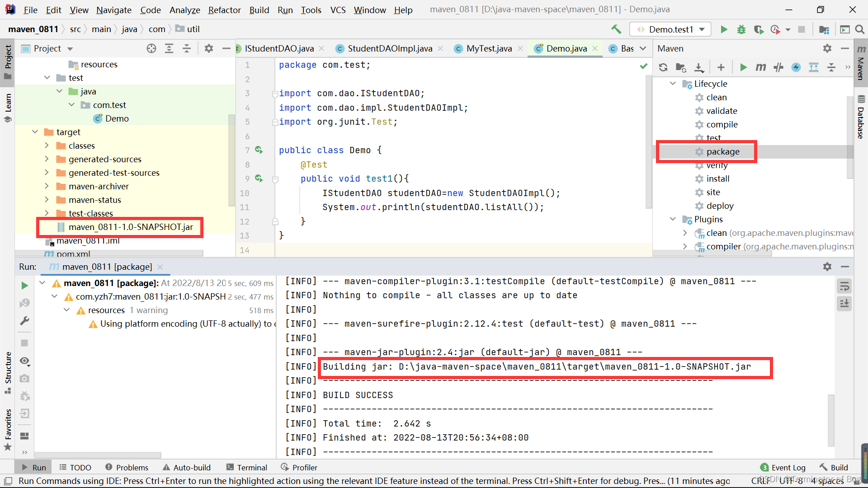The height and width of the screenshot is (488, 868).
Task: Select the Refactor menu item
Action: [x=223, y=9]
